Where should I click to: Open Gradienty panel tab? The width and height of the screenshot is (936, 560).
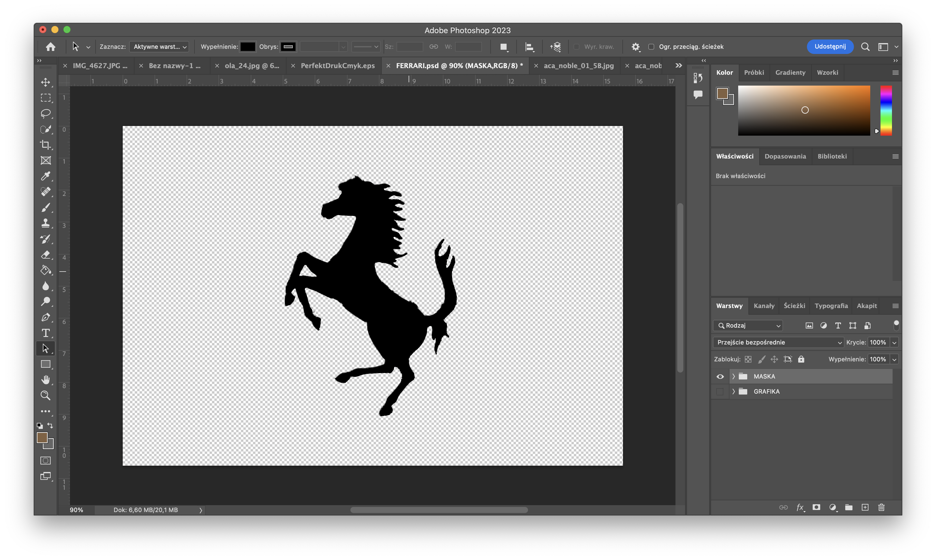pos(790,72)
